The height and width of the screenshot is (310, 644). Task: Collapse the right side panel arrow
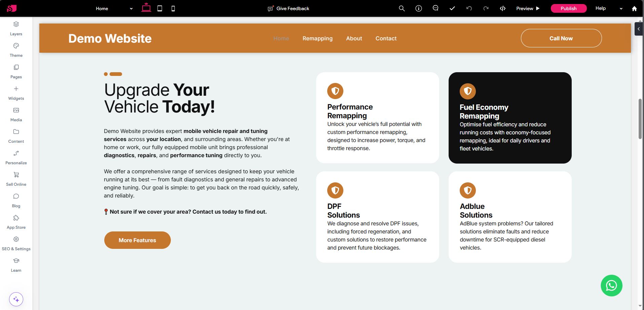coord(638,29)
